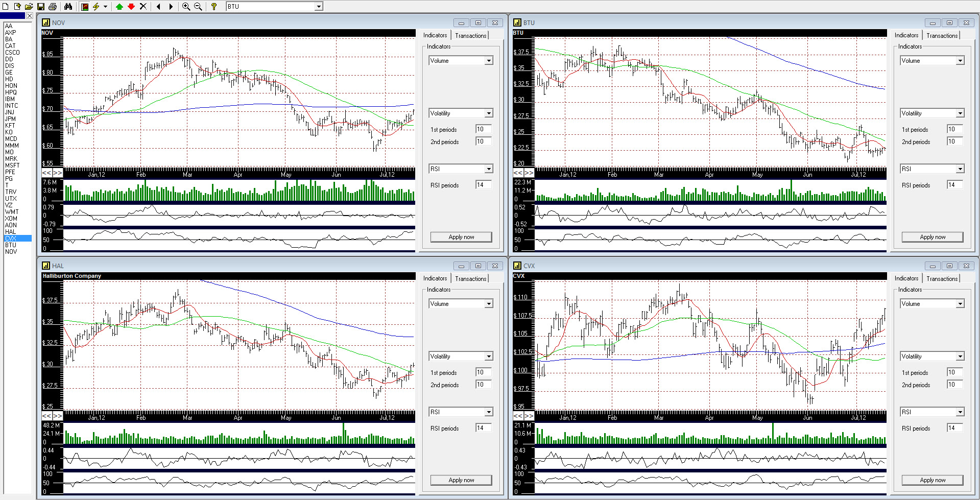Image resolution: width=980 pixels, height=500 pixels.
Task: Expand the RSI dropdown in CVX panel
Action: 960,412
